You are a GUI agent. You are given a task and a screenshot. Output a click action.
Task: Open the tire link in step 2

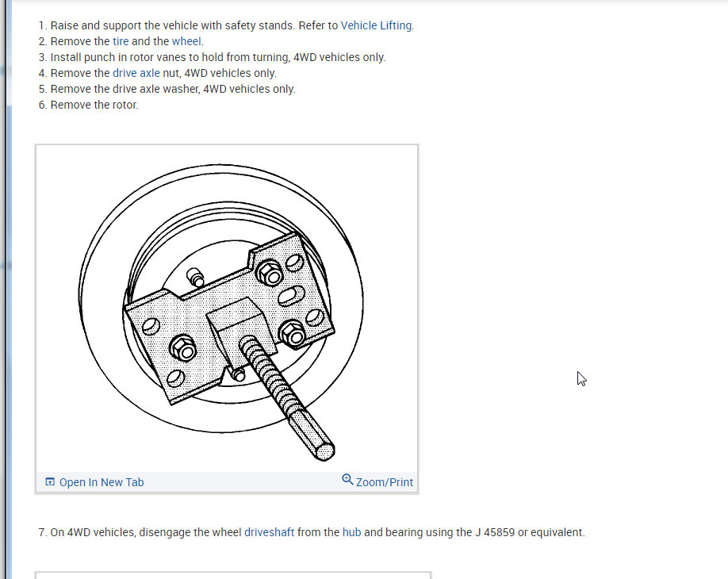click(121, 41)
